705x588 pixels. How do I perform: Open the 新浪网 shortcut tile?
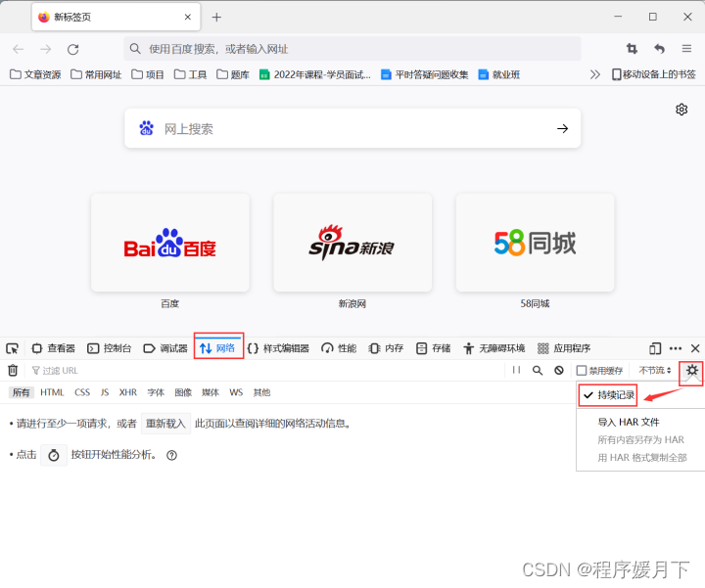pos(352,243)
